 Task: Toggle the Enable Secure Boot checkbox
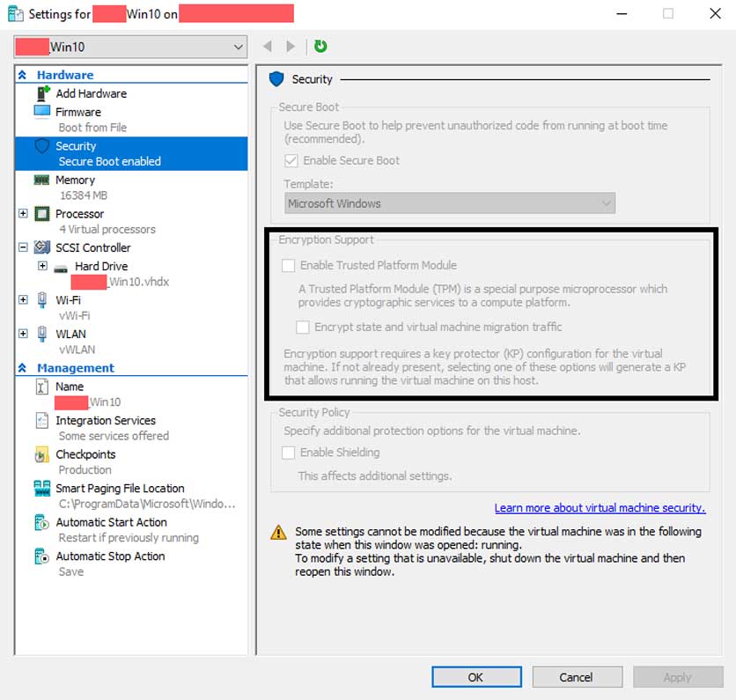291,161
